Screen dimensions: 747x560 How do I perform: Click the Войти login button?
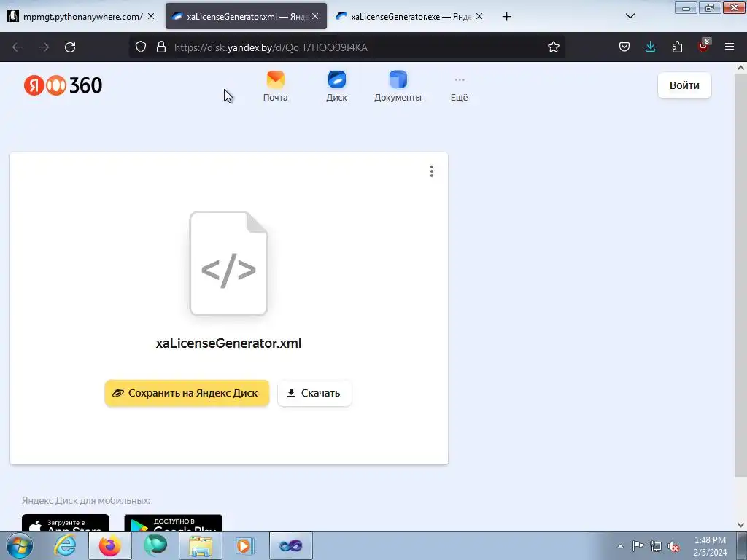(x=684, y=85)
